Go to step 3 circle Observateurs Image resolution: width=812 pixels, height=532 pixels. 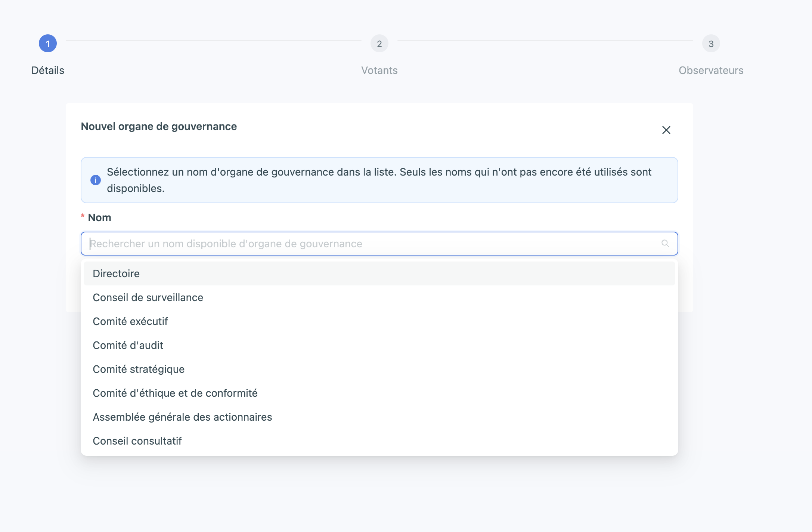[x=711, y=44]
